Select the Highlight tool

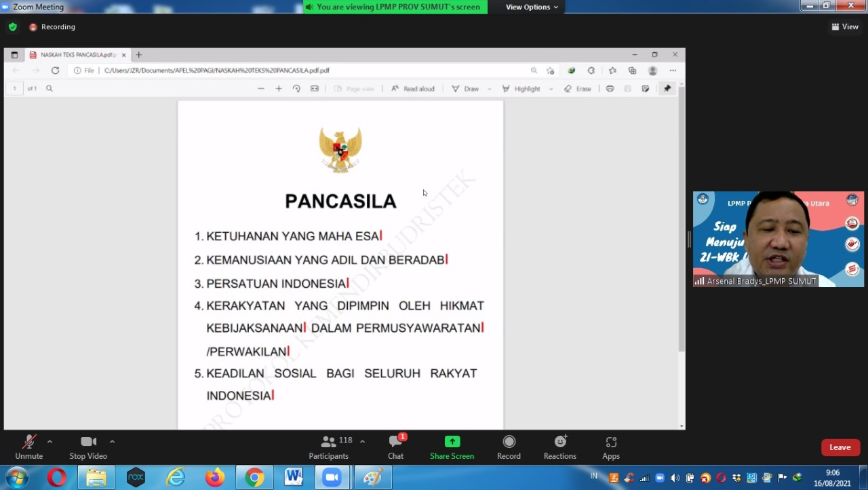tap(521, 89)
